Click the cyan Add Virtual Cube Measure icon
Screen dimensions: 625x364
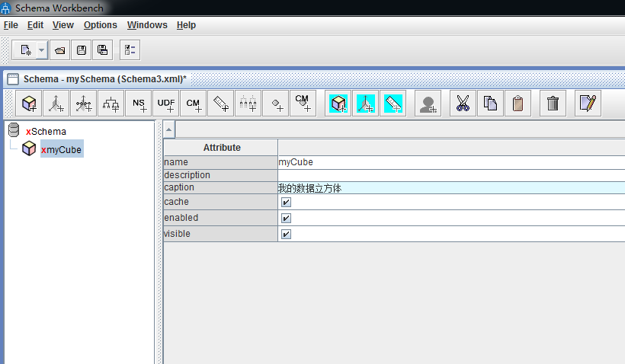393,104
